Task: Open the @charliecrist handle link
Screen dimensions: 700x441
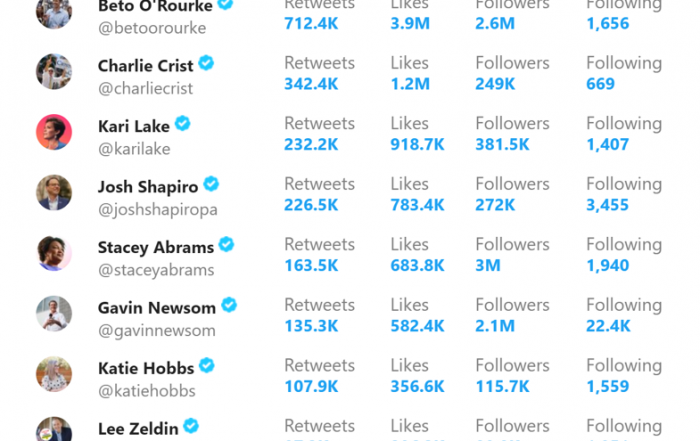Action: coord(146,88)
